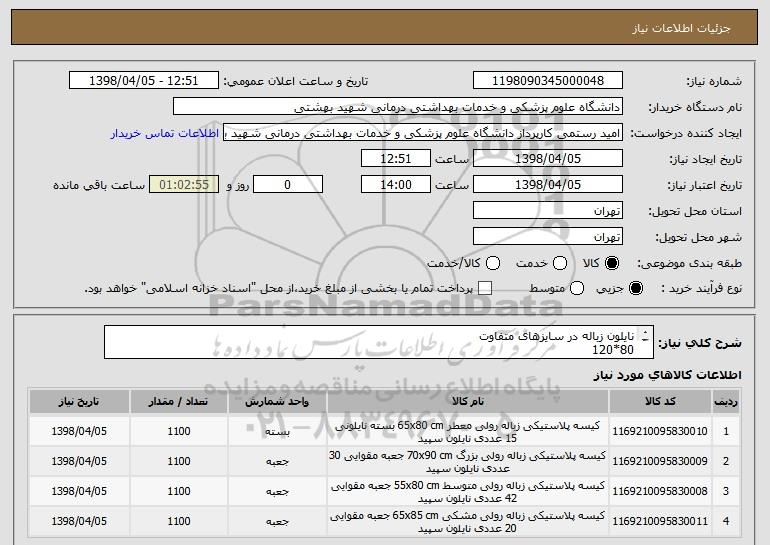Click the creation time field 12:51
This screenshot has height=545, width=770.
point(396,159)
